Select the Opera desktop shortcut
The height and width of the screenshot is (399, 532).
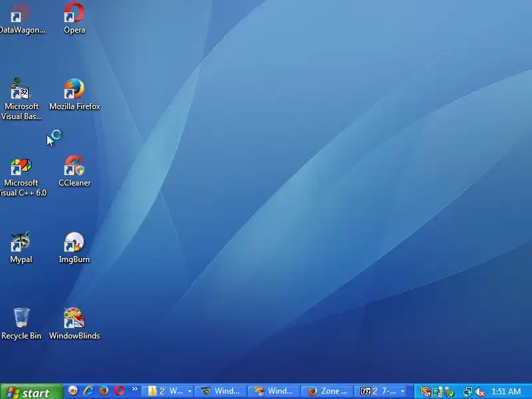click(74, 18)
